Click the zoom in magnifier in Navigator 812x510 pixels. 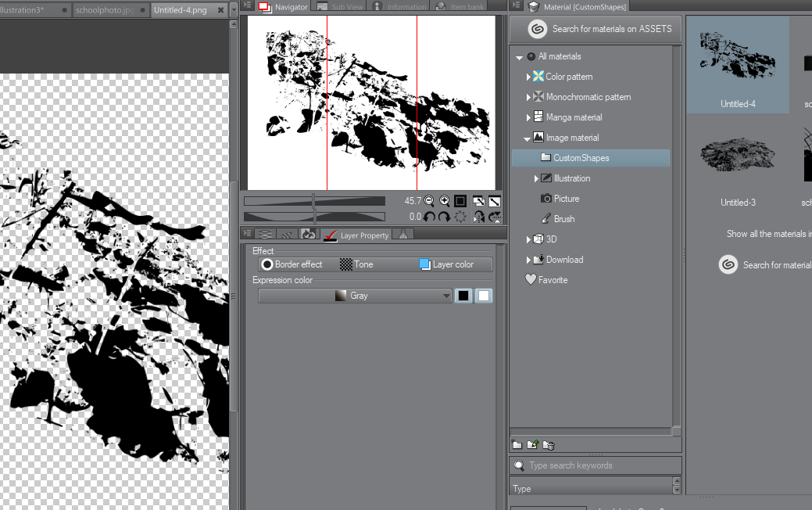pyautogui.click(x=445, y=201)
